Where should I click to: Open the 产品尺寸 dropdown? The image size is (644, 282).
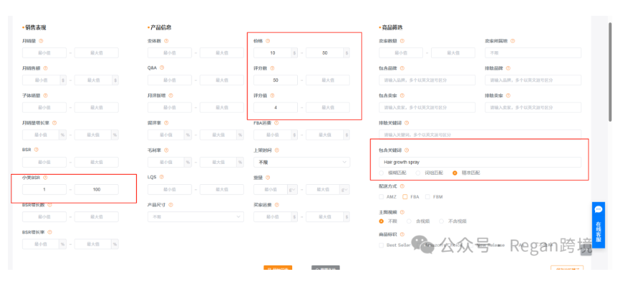click(x=196, y=217)
